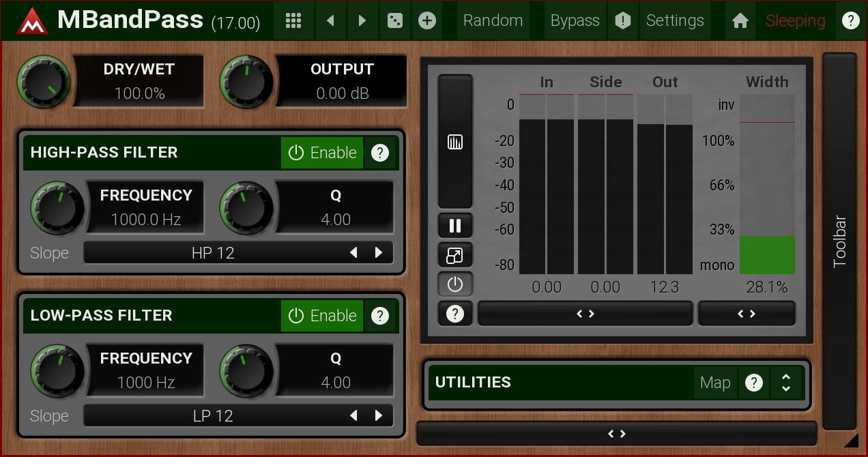The width and height of the screenshot is (868, 457).
Task: Go to previous preset arrow
Action: click(x=331, y=21)
